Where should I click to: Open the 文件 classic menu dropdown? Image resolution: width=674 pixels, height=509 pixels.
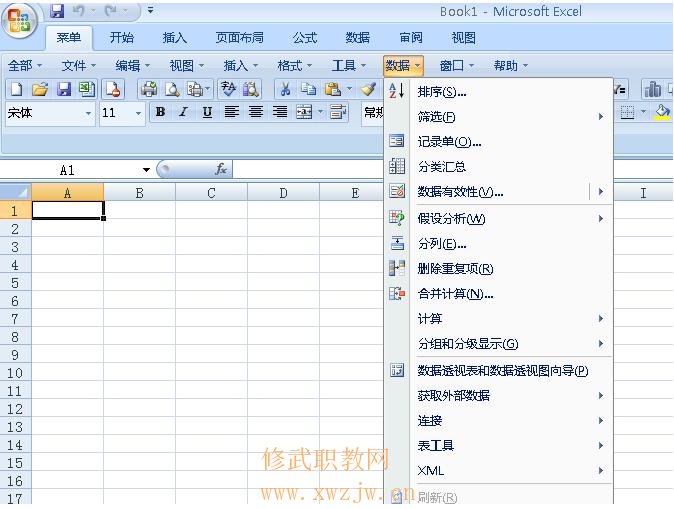78,66
